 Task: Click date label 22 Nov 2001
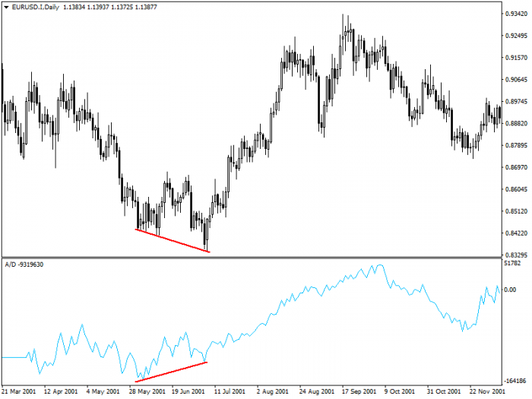click(x=487, y=391)
